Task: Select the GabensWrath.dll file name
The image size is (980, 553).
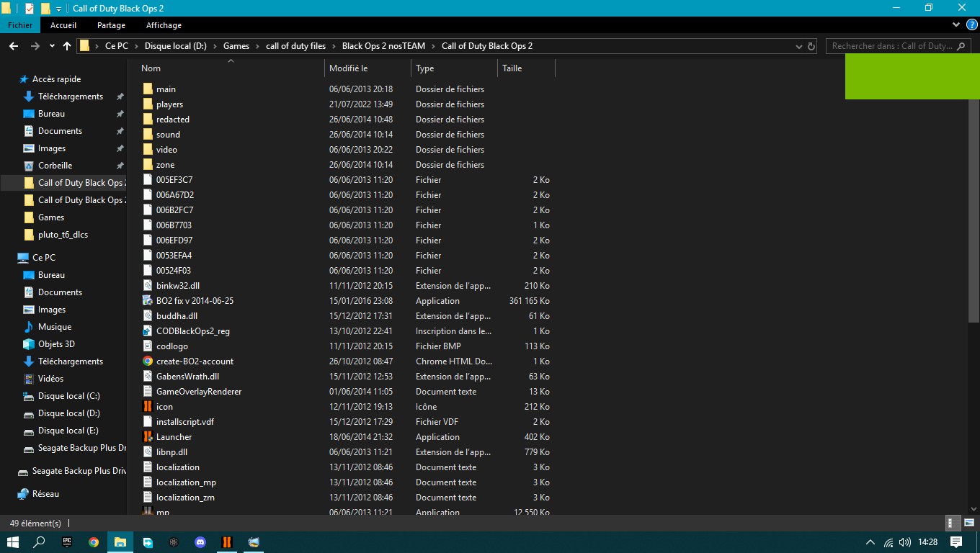Action: [187, 377]
